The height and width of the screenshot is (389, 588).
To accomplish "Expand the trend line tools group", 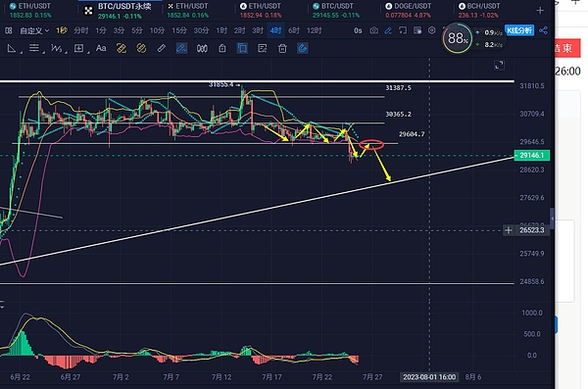I will pos(12,48).
